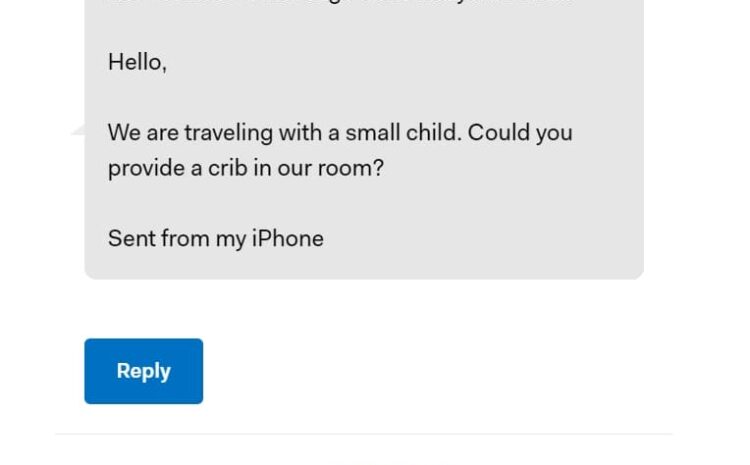Click the word "crib" in the message
Image resolution: width=750 pixels, height=465 pixels.
pyautogui.click(x=228, y=168)
